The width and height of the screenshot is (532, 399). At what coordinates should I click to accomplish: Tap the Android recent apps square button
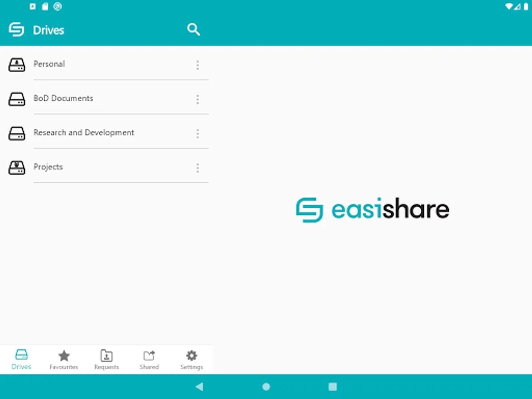pos(332,387)
